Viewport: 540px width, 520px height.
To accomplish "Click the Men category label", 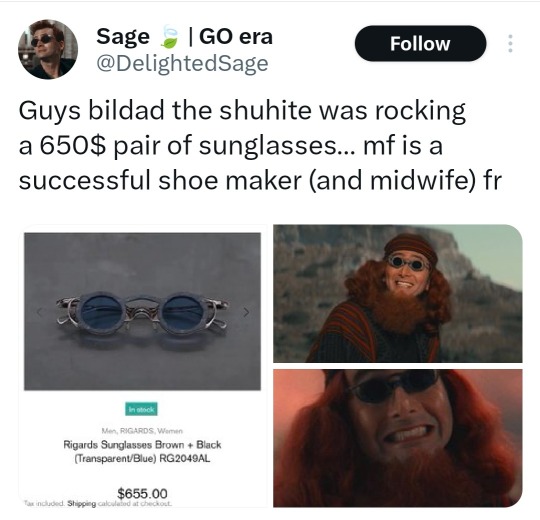I will pos(109,431).
